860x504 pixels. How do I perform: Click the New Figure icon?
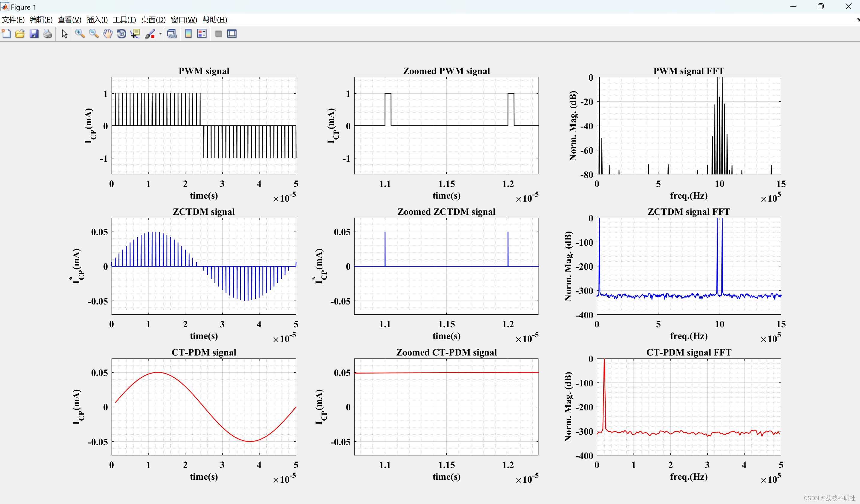[x=7, y=34]
